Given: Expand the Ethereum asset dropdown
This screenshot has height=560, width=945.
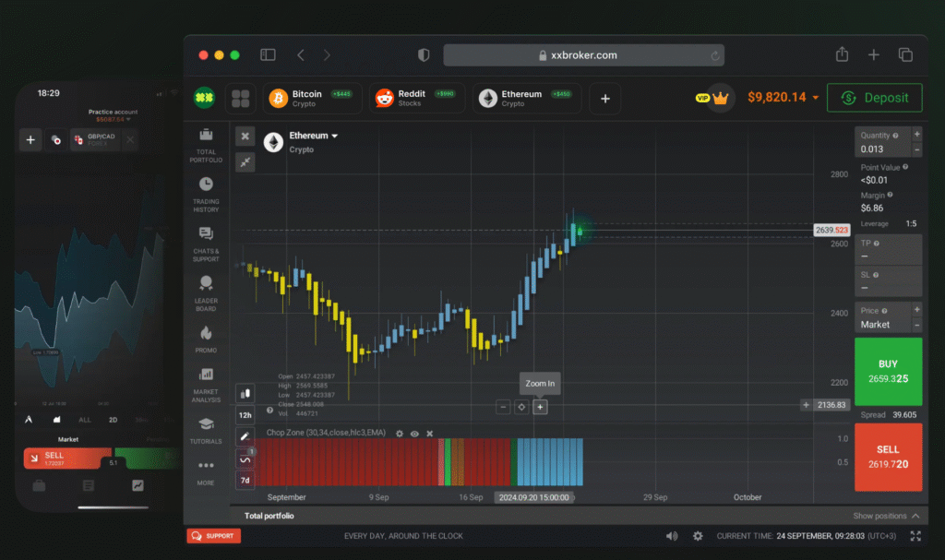Looking at the screenshot, I should (334, 137).
